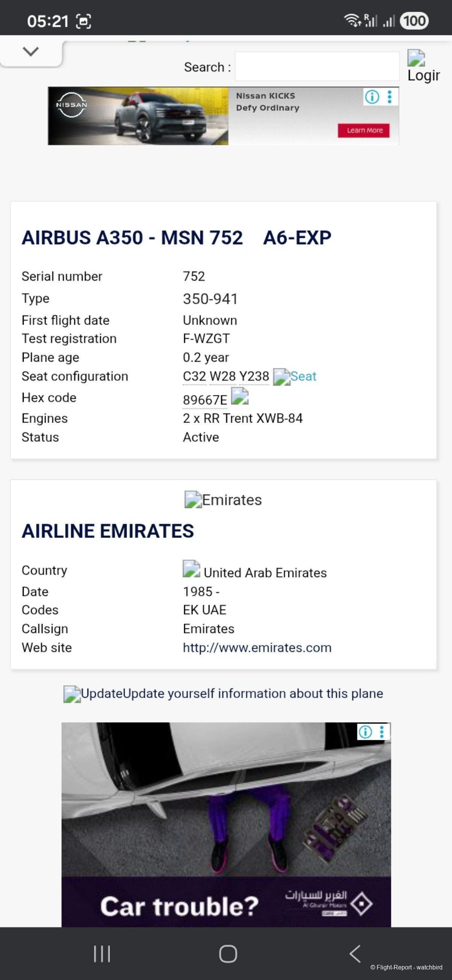452x980 pixels.
Task: Open the emirates.com website link
Action: pyautogui.click(x=257, y=648)
